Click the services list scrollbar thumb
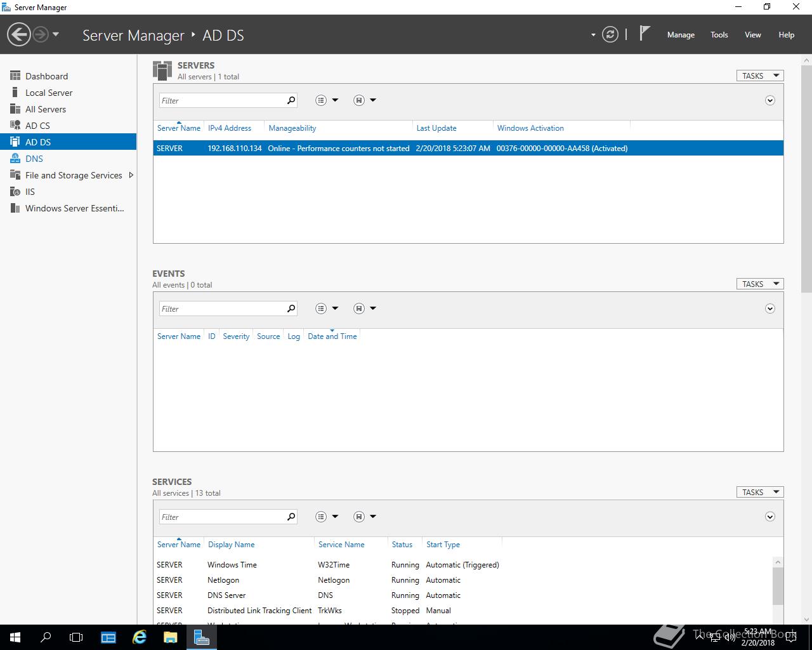The image size is (812, 650). pos(778,587)
